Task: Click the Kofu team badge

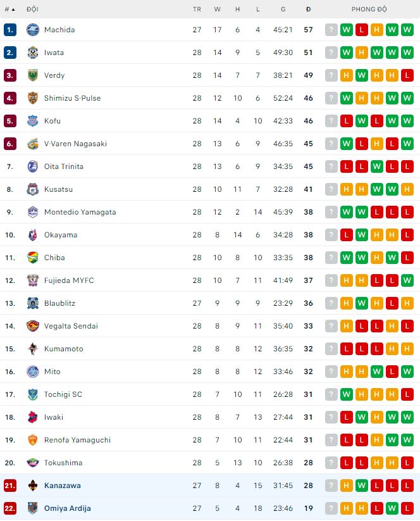Action: tap(33, 121)
